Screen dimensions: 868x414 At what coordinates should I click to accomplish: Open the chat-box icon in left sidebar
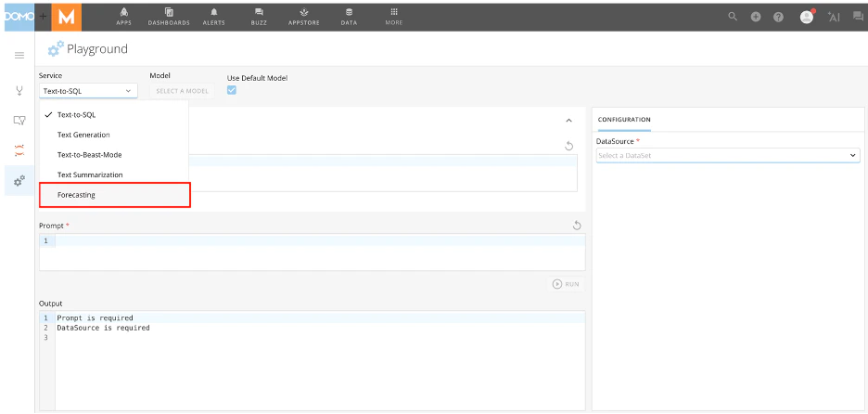click(19, 120)
